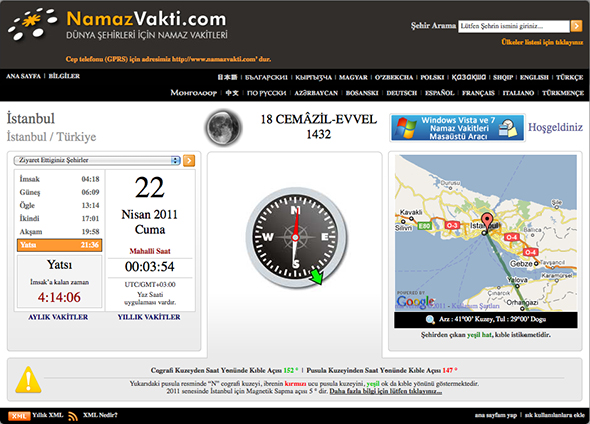Click the Öğle 13:14 row

pos(59,205)
